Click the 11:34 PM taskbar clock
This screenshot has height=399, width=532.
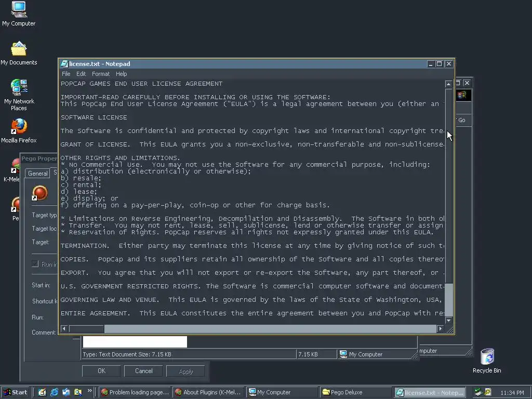pyautogui.click(x=512, y=393)
